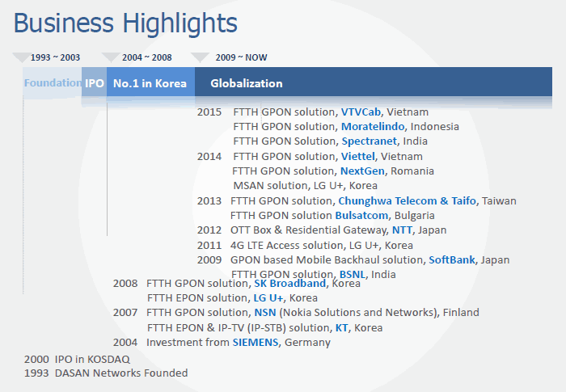Click the NextGen company name

pos(362,171)
